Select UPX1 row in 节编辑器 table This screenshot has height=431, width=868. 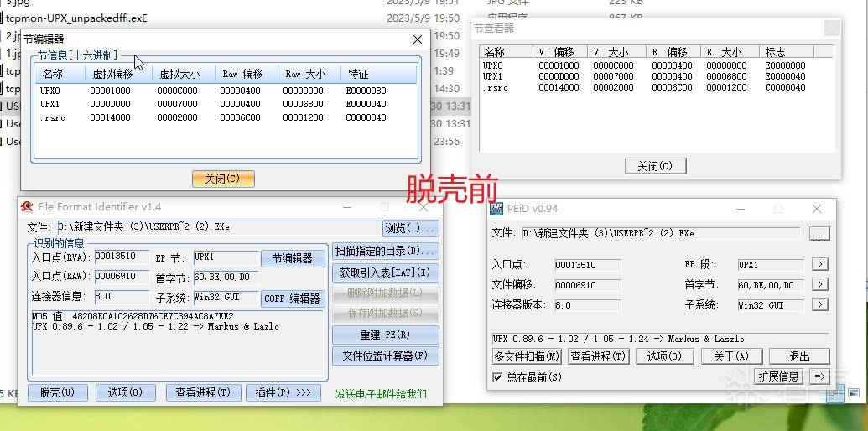pyautogui.click(x=226, y=104)
